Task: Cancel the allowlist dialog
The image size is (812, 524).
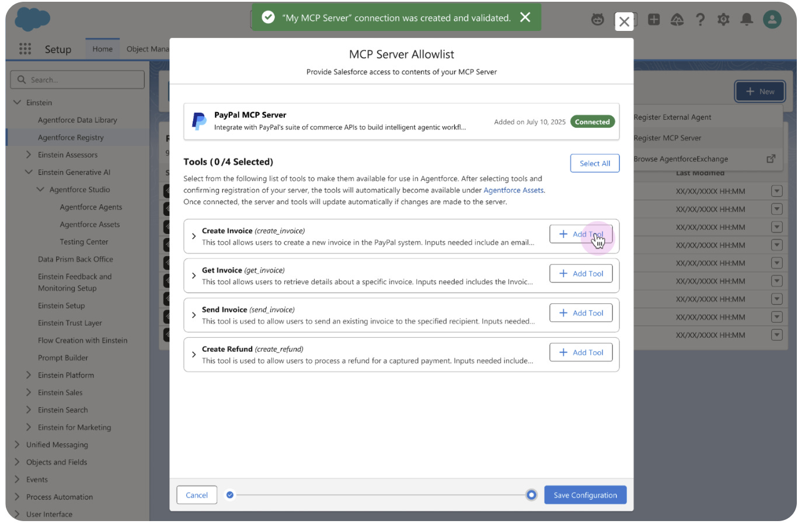Action: (x=197, y=495)
